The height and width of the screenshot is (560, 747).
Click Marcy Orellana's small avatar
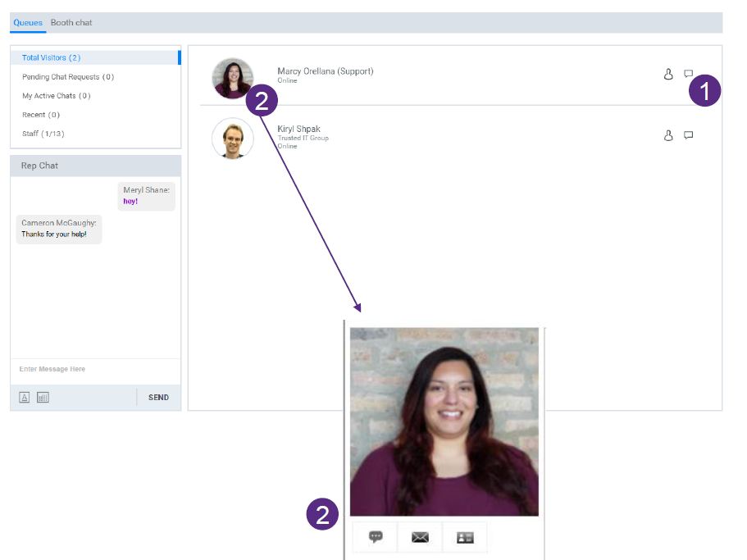[x=233, y=78]
